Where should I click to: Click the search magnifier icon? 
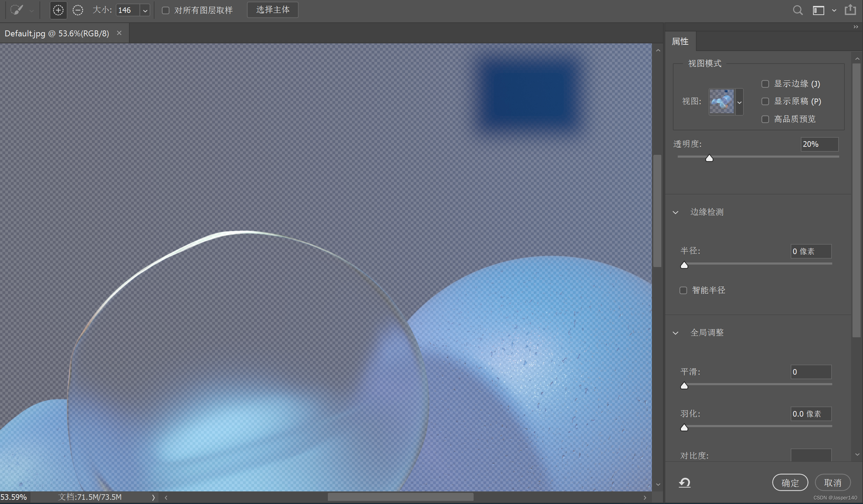coord(797,10)
